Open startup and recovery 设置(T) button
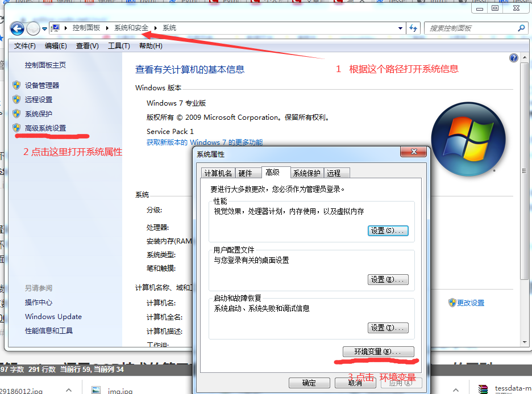This screenshot has height=394, width=532. [x=388, y=328]
